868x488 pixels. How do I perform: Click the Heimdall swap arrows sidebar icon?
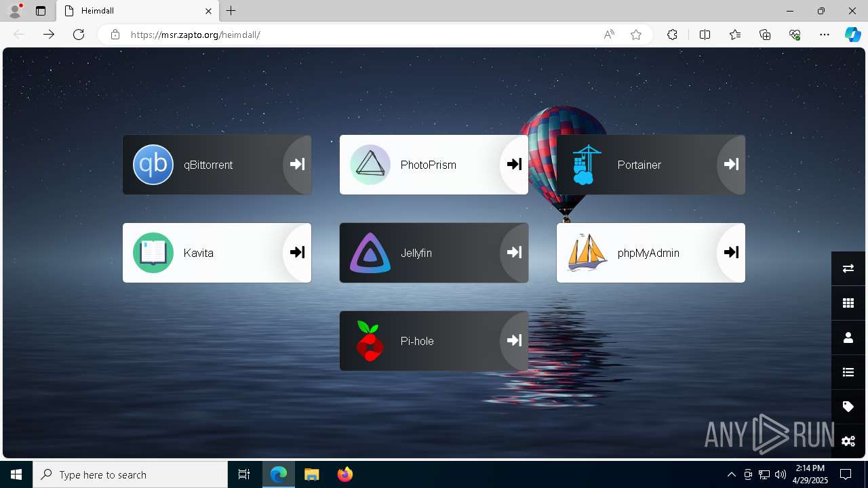848,268
